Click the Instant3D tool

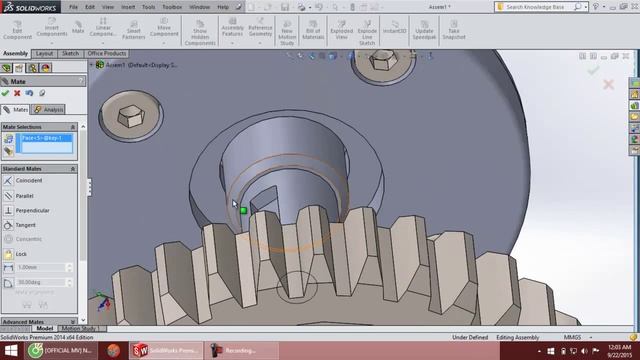395,28
